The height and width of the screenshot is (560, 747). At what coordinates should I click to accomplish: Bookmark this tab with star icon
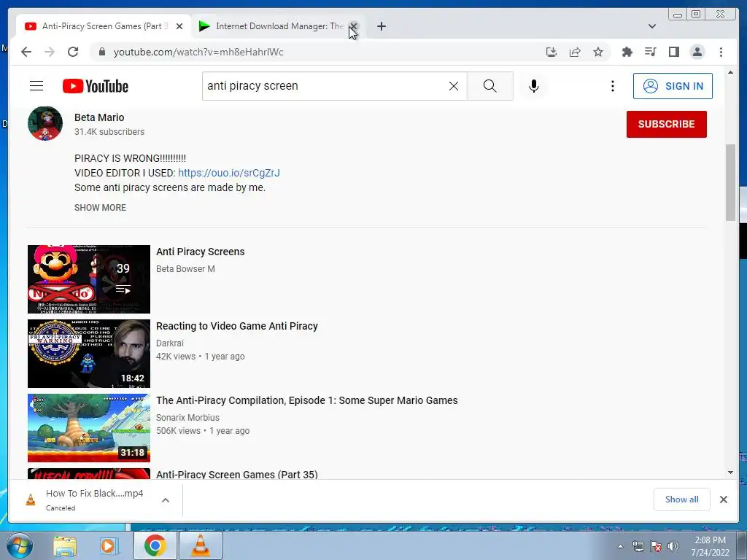[598, 52]
